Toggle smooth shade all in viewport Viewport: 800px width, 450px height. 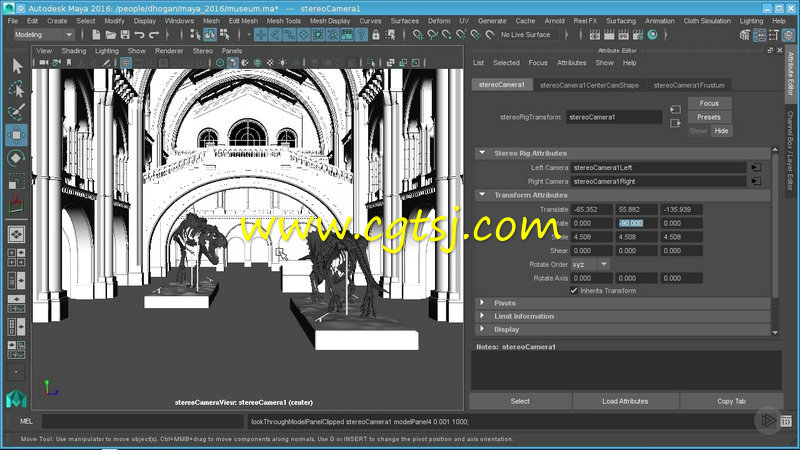(233, 63)
